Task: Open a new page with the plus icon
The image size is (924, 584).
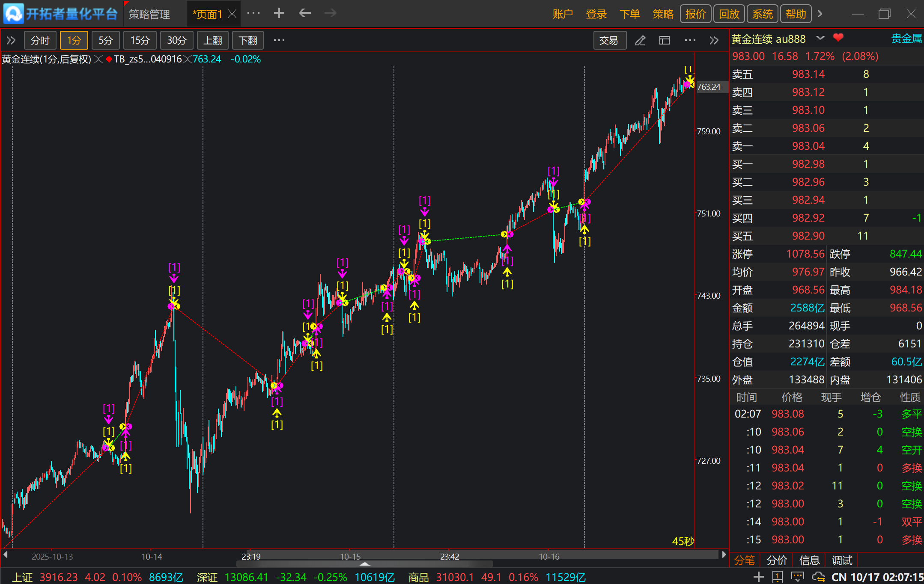Action: point(279,14)
